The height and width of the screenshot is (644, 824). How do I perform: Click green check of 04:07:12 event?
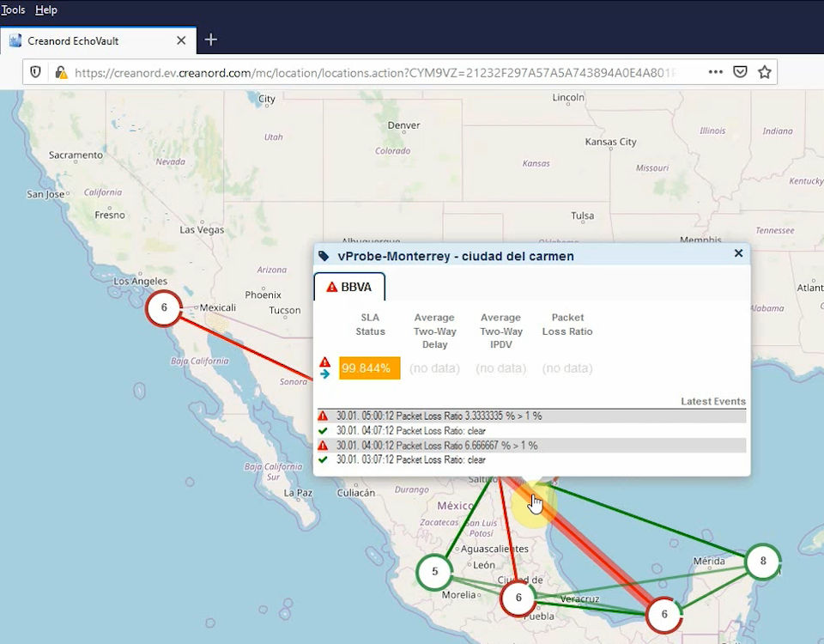pyautogui.click(x=323, y=430)
